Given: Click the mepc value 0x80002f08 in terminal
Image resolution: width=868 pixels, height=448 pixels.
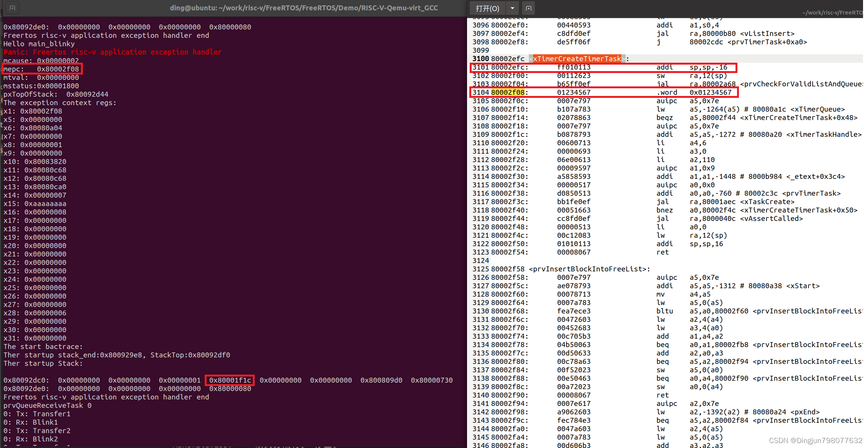Looking at the screenshot, I should tap(58, 69).
